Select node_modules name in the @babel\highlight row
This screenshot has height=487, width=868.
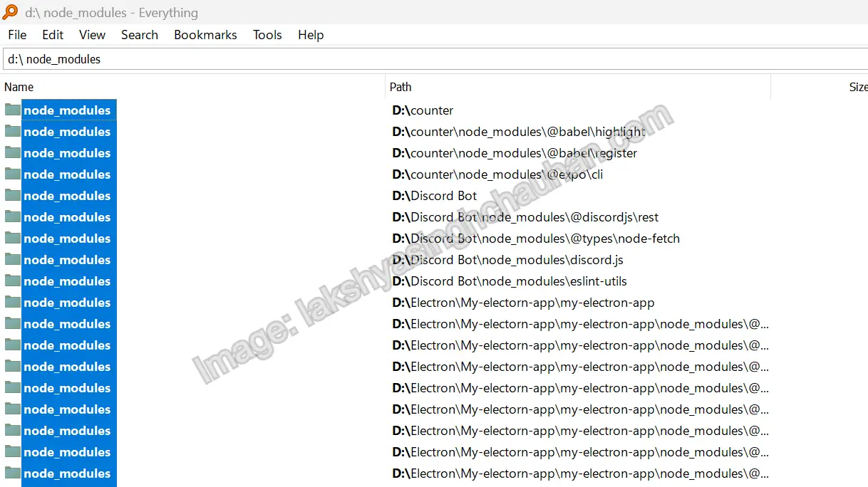click(68, 132)
